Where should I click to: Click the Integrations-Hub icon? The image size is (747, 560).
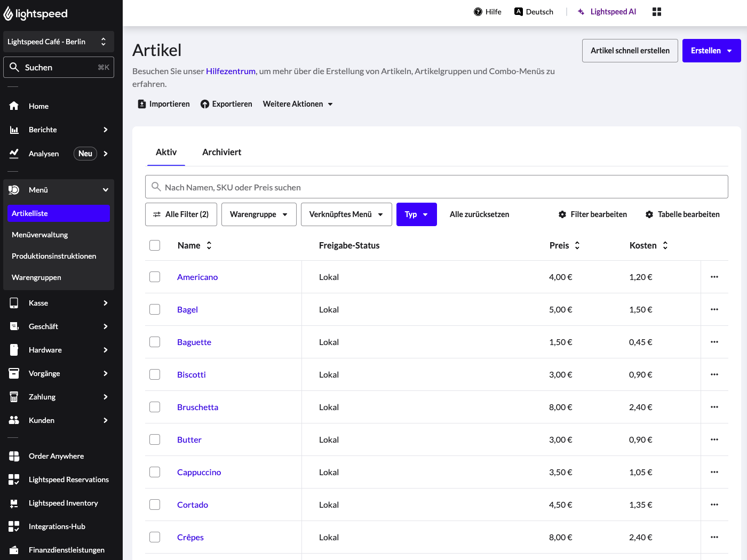pos(14,526)
